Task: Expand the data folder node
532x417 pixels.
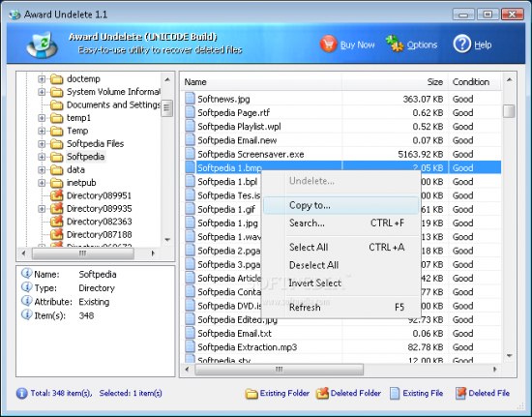Action: 42,169
